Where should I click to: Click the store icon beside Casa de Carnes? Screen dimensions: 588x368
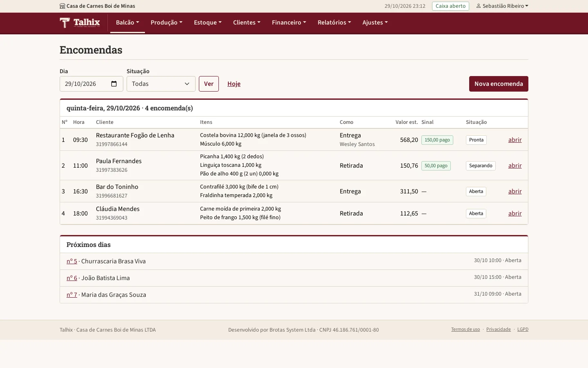[x=62, y=6]
